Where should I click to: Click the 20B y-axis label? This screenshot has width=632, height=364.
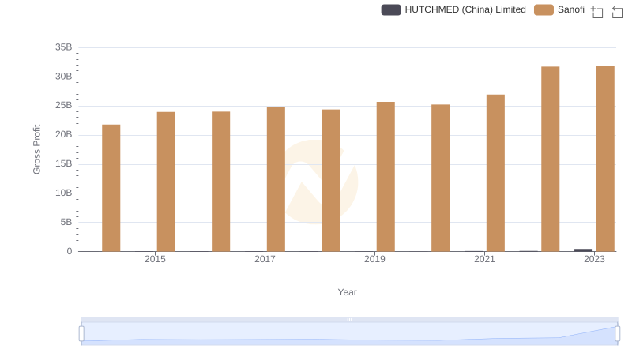point(64,134)
